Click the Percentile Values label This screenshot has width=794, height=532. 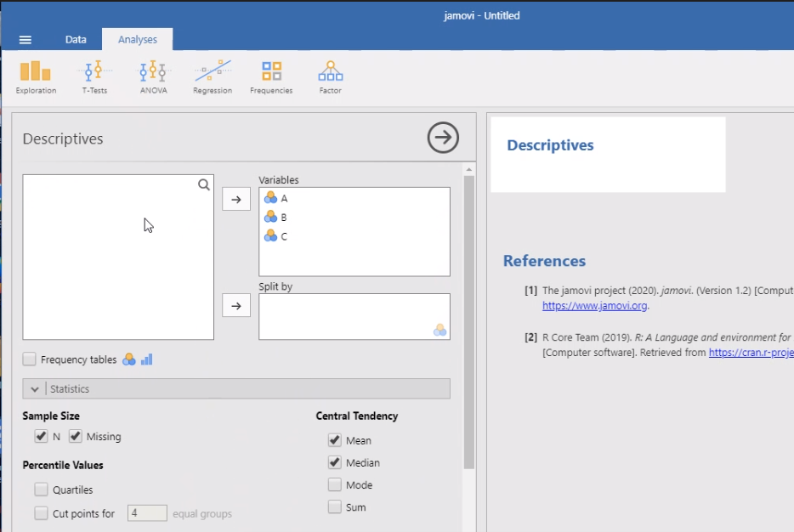click(63, 465)
